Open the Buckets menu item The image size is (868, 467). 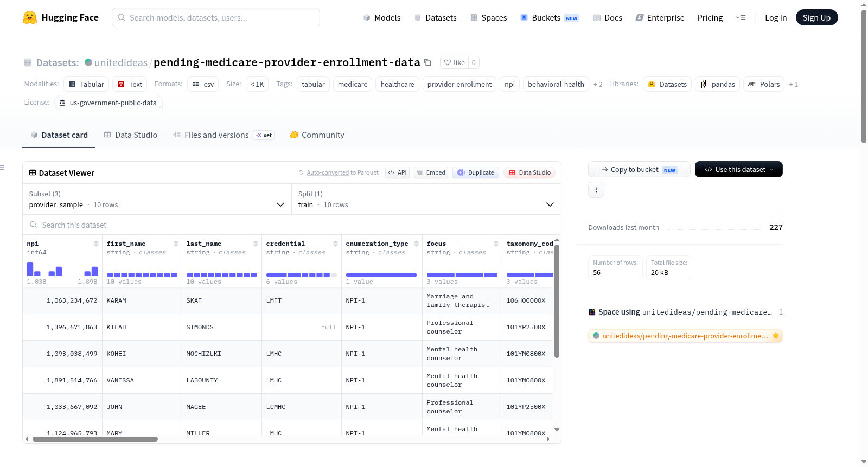[x=550, y=17]
